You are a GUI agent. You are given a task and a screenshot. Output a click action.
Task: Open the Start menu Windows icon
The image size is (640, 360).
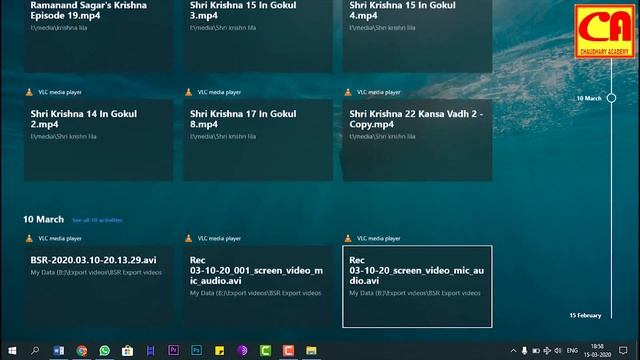[x=12, y=351]
